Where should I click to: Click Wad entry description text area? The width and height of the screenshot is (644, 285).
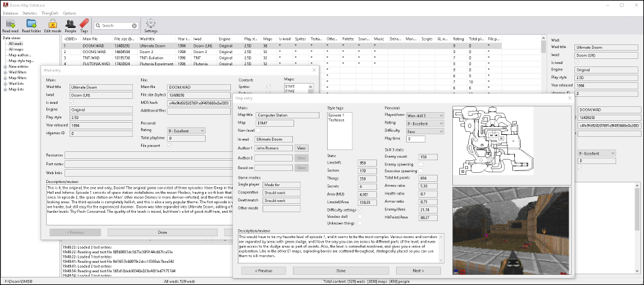coord(140,205)
